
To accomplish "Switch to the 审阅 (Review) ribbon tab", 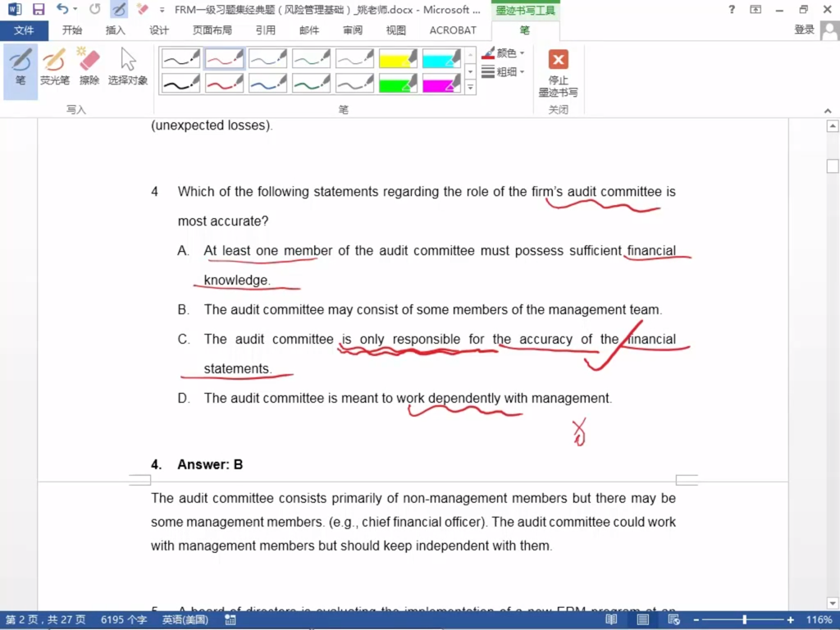I will (353, 30).
